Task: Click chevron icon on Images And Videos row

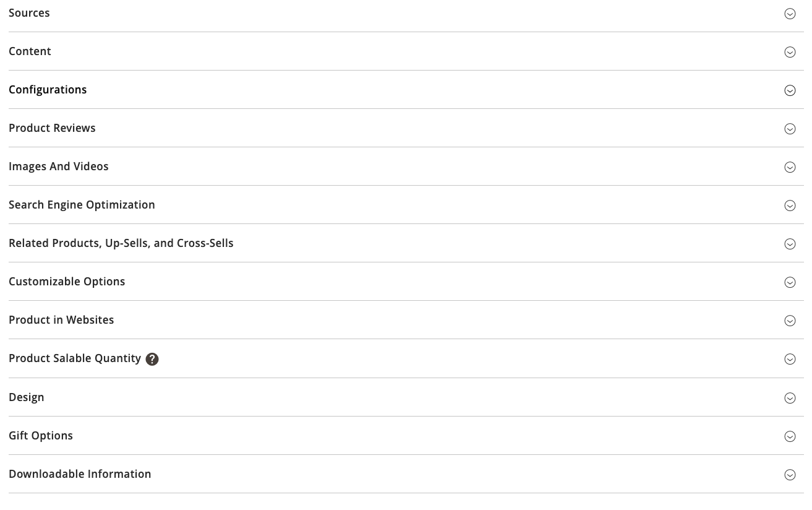Action: click(790, 167)
